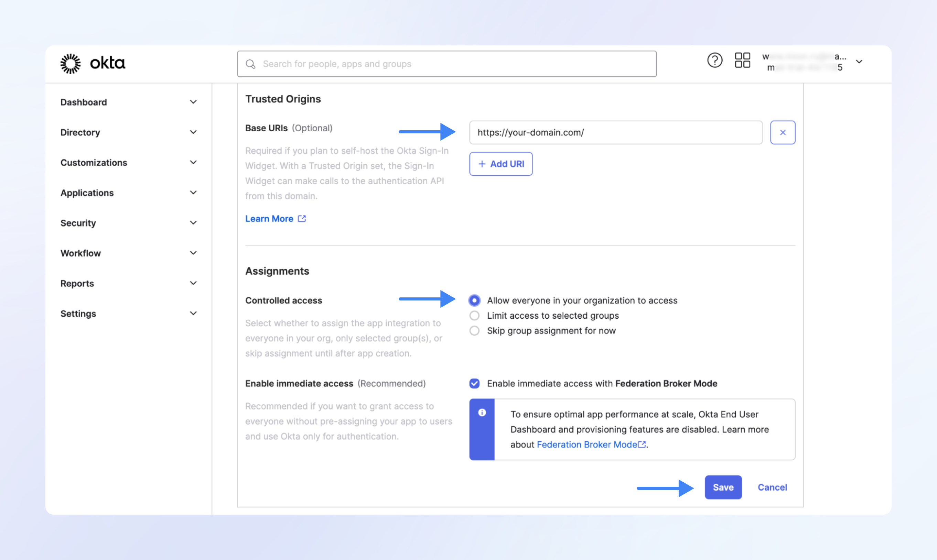Screen dimensions: 937x560
Task: Click the Add URI button
Action: pos(500,164)
